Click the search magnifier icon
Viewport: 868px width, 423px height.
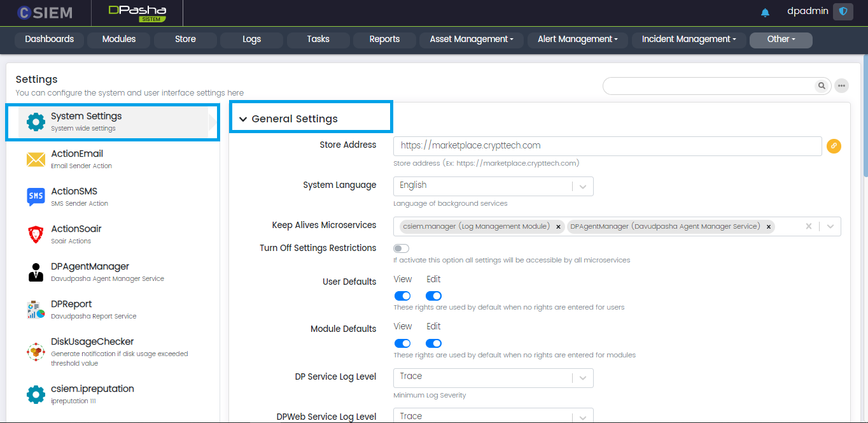point(822,85)
